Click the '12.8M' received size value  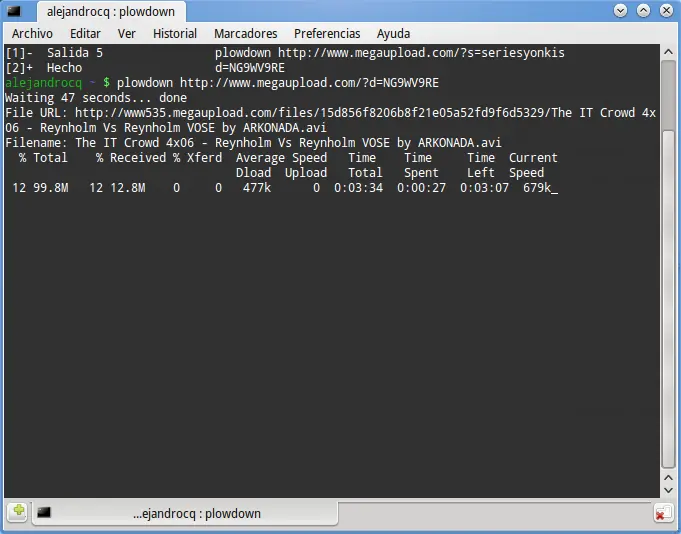[128, 188]
